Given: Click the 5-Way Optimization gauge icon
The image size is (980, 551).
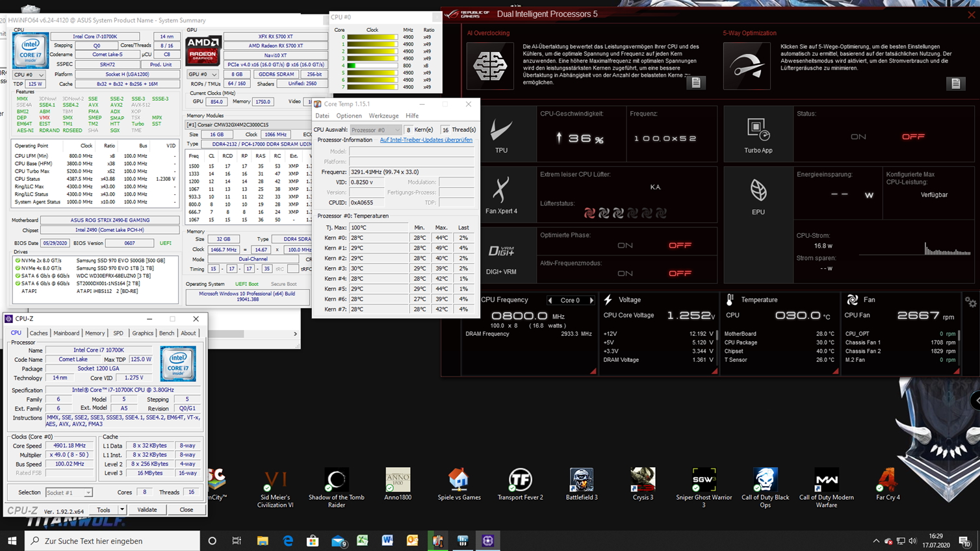Looking at the screenshot, I should coord(747,66).
